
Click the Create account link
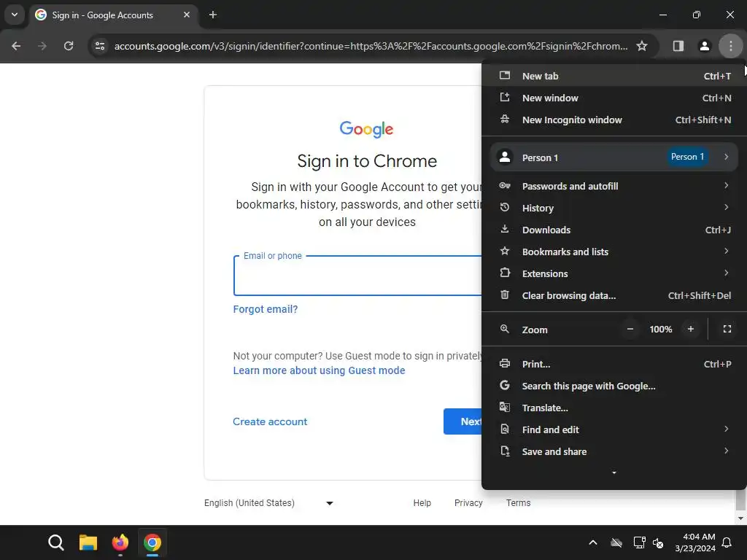[270, 421]
